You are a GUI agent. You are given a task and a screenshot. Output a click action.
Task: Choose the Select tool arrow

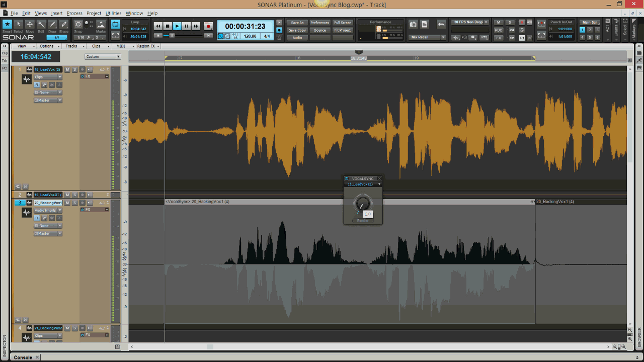pyautogui.click(x=19, y=25)
